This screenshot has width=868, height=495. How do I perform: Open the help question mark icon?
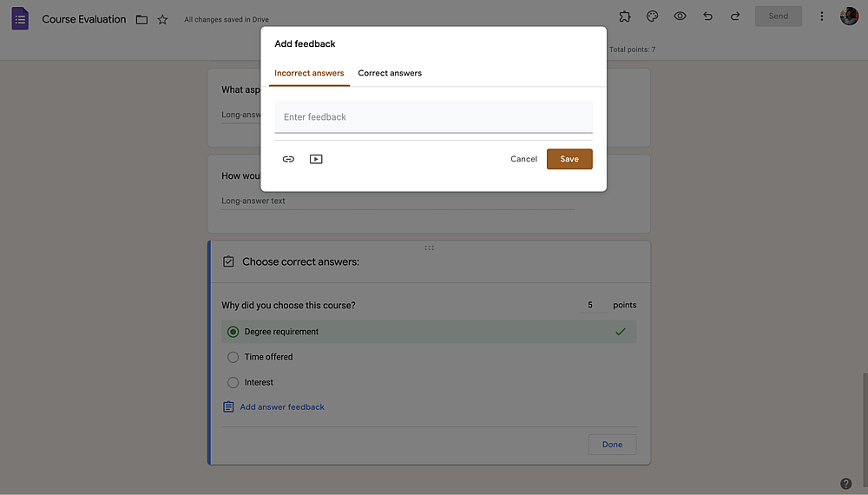tap(845, 484)
